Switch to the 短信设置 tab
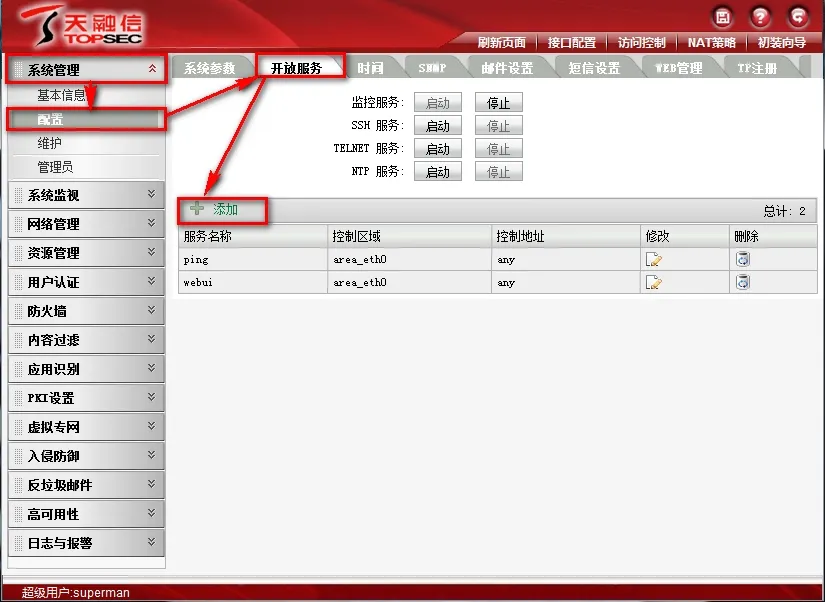 594,68
